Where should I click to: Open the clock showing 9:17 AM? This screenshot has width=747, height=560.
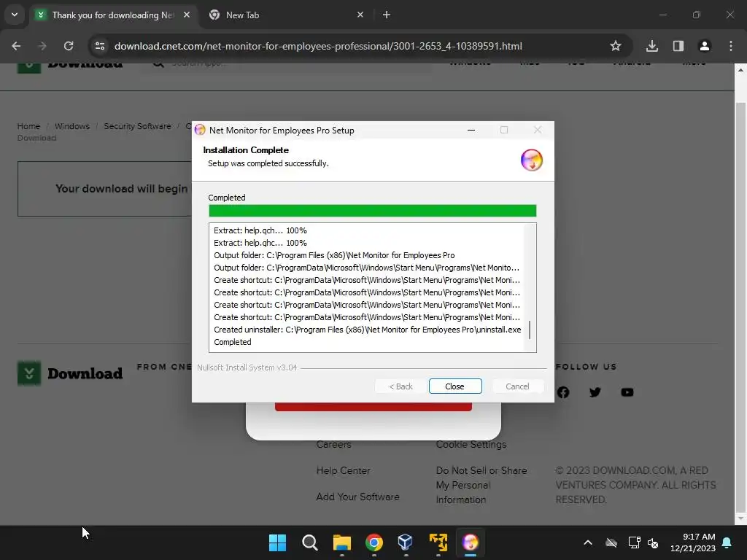(x=693, y=542)
